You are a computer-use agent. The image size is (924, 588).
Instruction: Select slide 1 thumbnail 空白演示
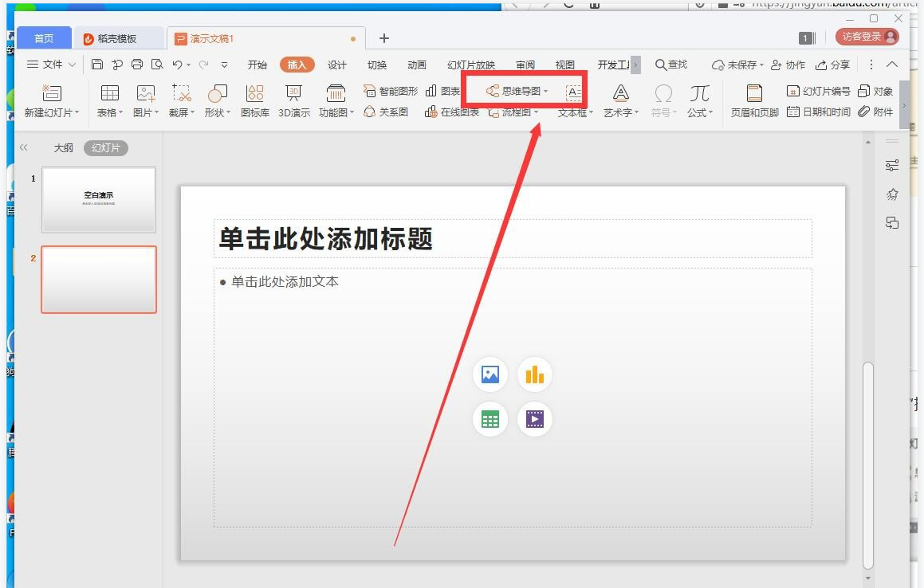99,199
